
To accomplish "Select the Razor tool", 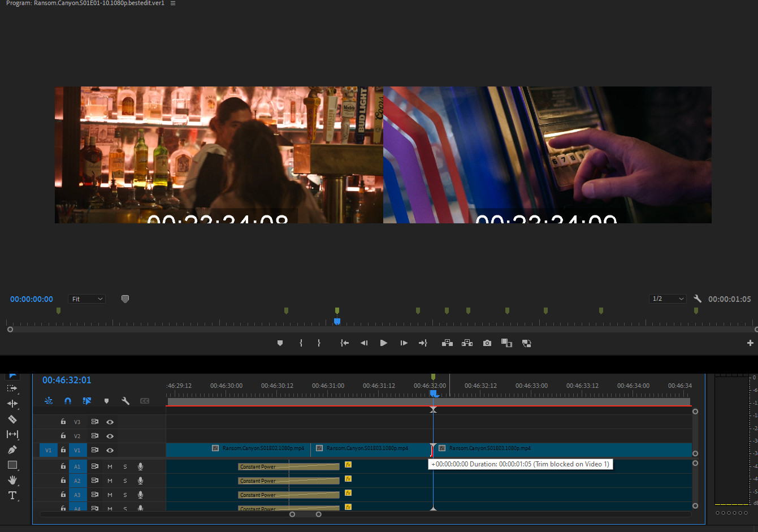I will click(12, 419).
